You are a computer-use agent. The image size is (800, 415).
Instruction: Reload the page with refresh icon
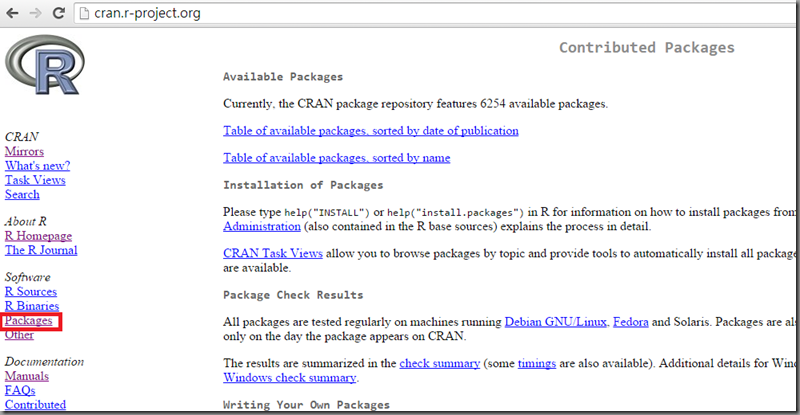(60, 14)
